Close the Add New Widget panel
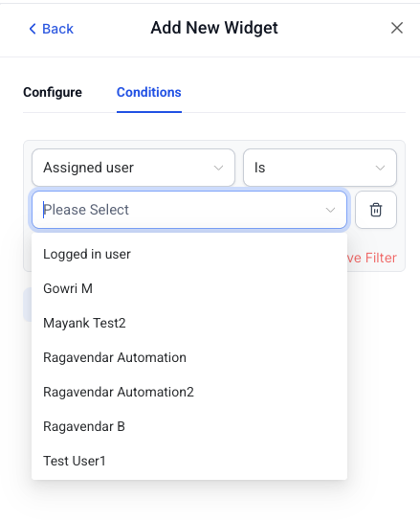The image size is (420, 521). pos(397,28)
